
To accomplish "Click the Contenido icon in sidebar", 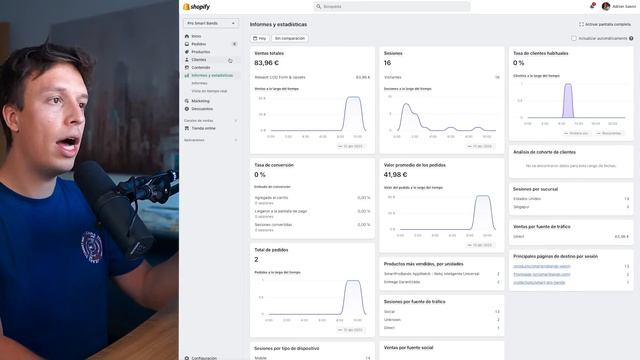I will coord(187,67).
